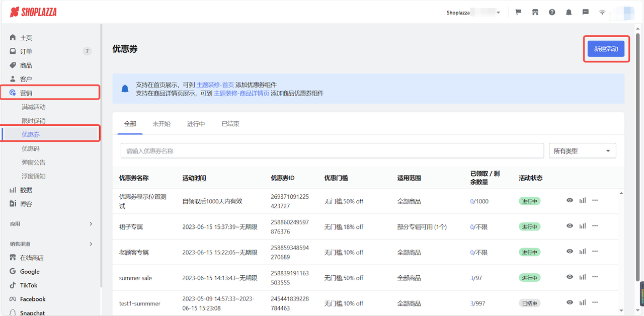Open the statistics chart for 裙子专属 coupon

[583, 226]
